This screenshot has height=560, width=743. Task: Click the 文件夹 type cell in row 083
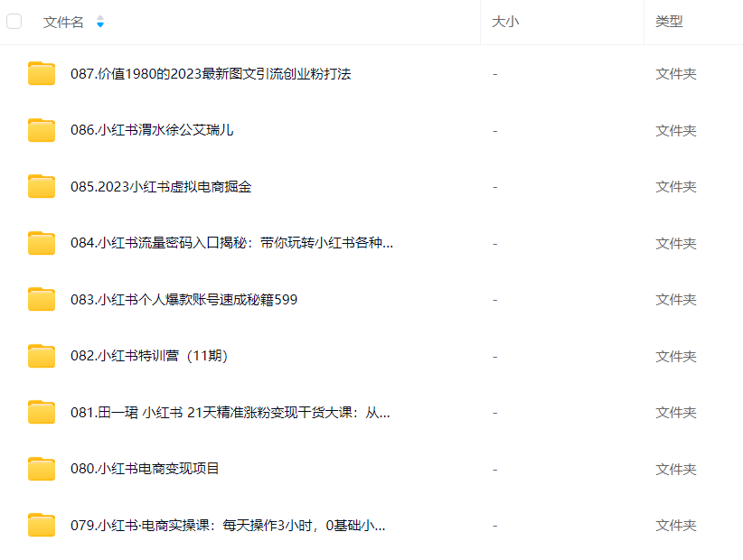coord(676,300)
